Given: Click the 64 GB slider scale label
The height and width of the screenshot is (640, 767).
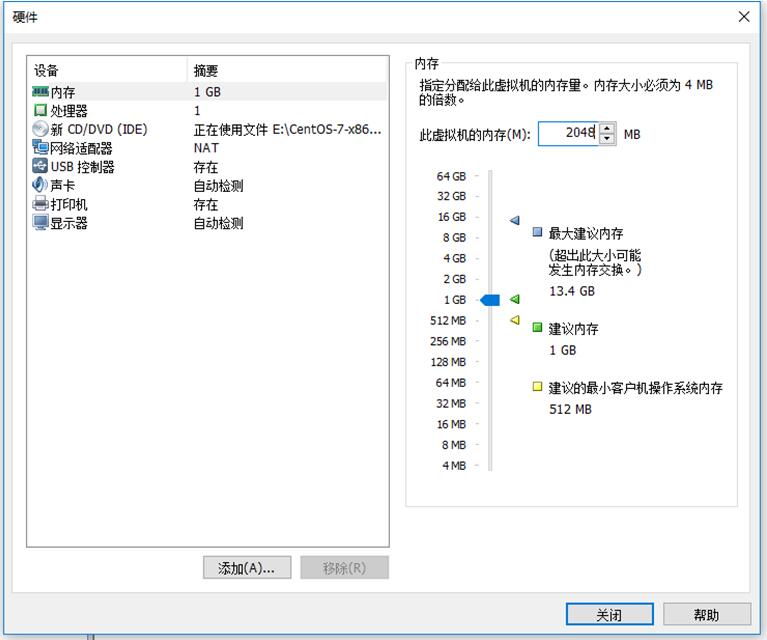Looking at the screenshot, I should click(x=451, y=176).
